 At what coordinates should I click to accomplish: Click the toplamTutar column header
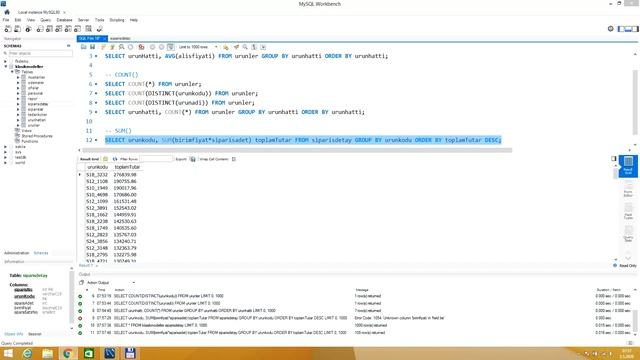pos(127,167)
